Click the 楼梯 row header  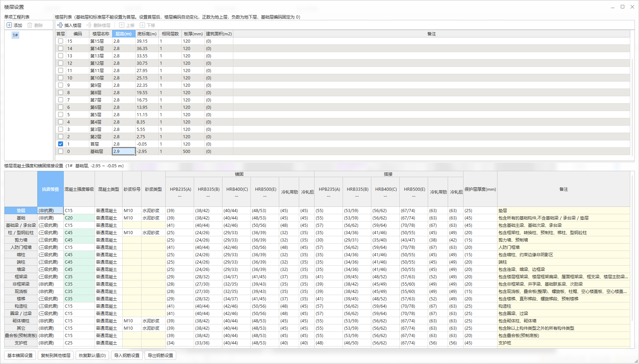[21, 299]
